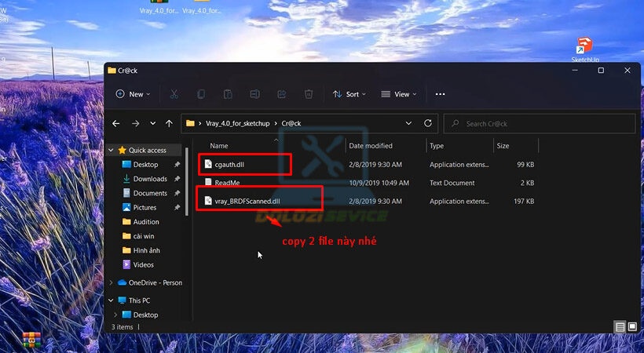This screenshot has width=644, height=353.
Task: Click the Paste icon in toolbar
Action: point(228,94)
